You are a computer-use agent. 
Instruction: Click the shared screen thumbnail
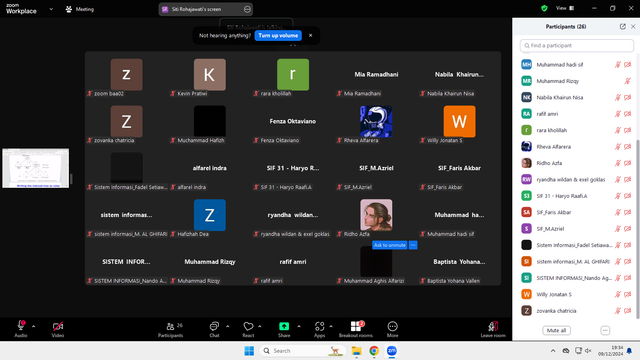pyautogui.click(x=36, y=168)
